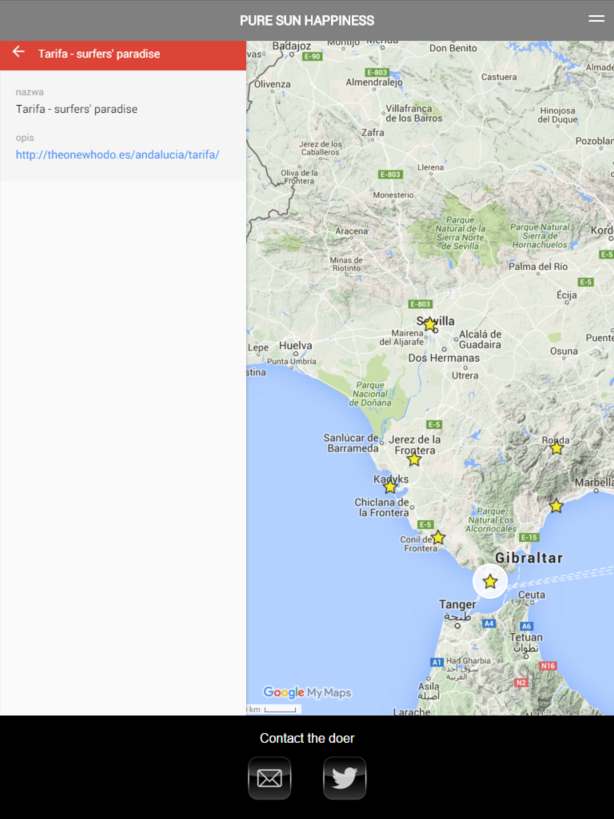Open the theonewhodo.es Tarifa link
Image resolution: width=614 pixels, height=819 pixels.
pos(117,155)
